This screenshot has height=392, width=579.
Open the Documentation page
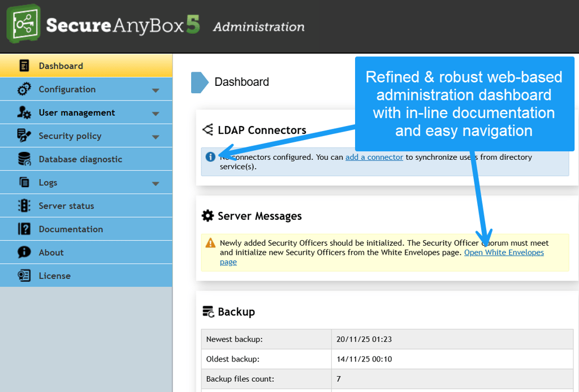(86, 229)
